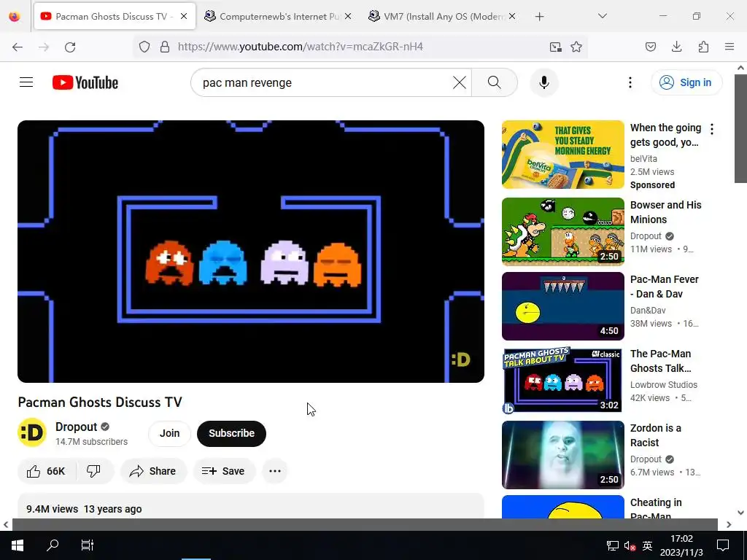The width and height of the screenshot is (747, 560).
Task: Open the Firefox downloads arrow icon
Action: click(x=676, y=47)
